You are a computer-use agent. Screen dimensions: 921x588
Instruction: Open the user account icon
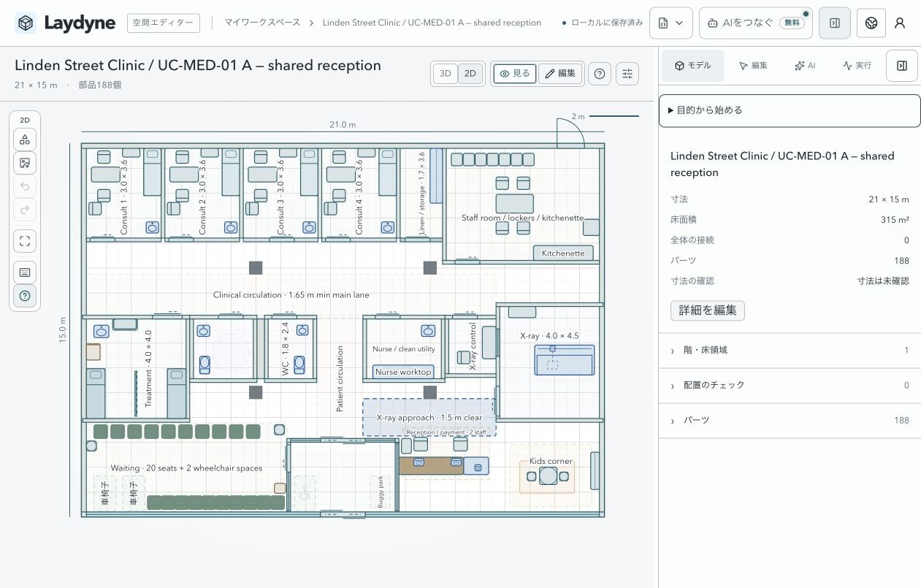(x=900, y=23)
